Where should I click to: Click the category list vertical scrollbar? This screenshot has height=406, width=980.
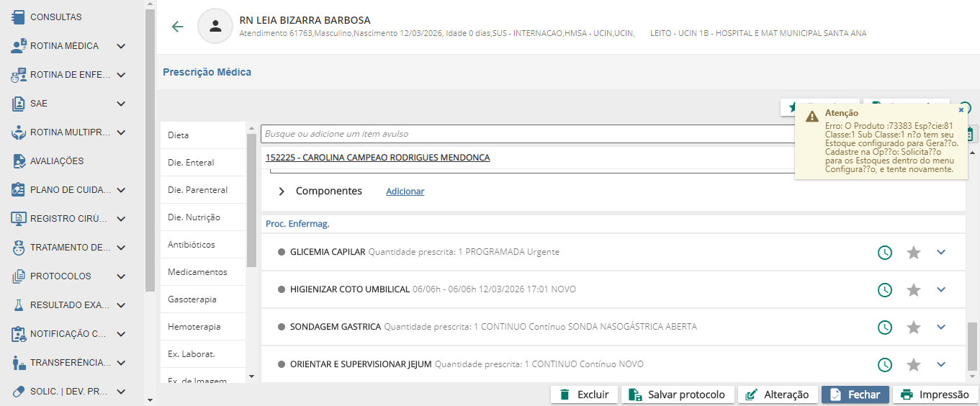[x=251, y=202]
